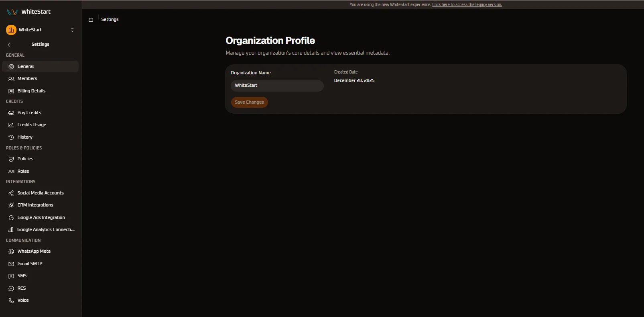Click the RCS chat icon
This screenshot has width=644, height=317.
[x=11, y=288]
